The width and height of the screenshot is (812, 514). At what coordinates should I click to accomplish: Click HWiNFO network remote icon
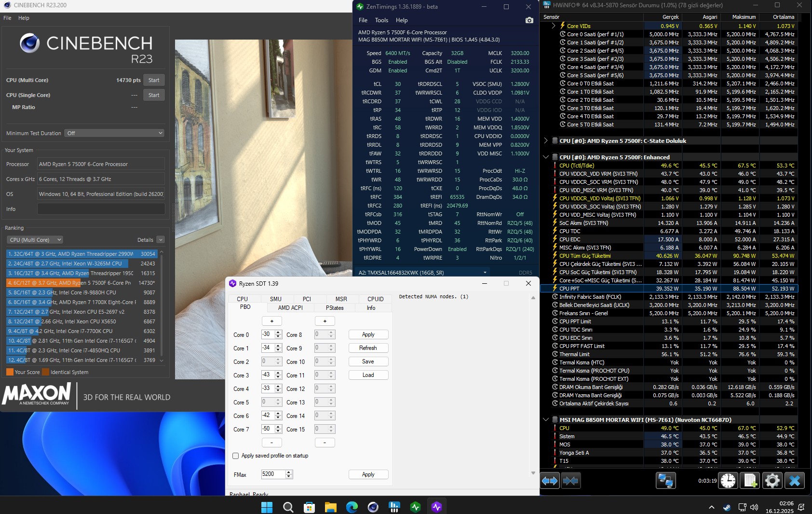tap(665, 481)
